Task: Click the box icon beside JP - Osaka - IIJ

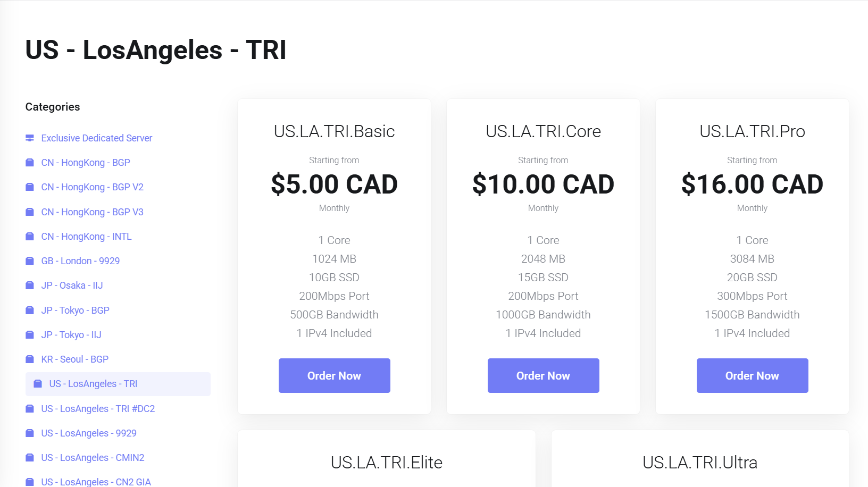Action: (x=30, y=286)
